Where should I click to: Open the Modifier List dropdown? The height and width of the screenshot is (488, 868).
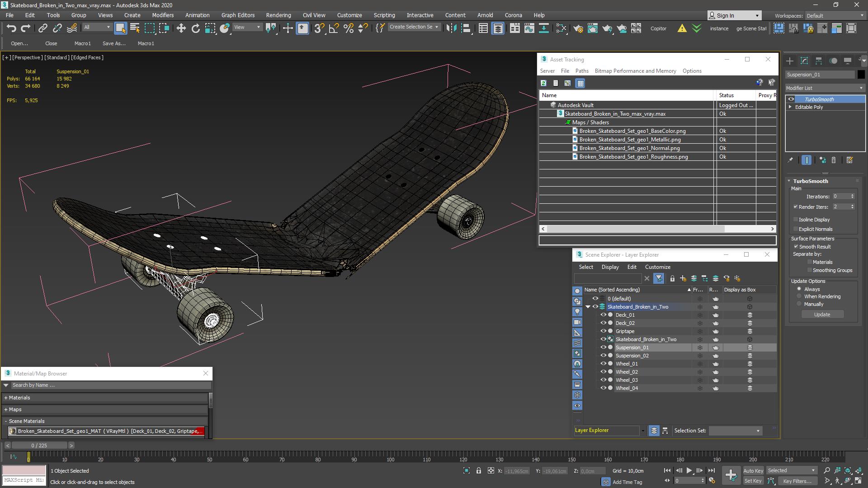[x=825, y=88]
